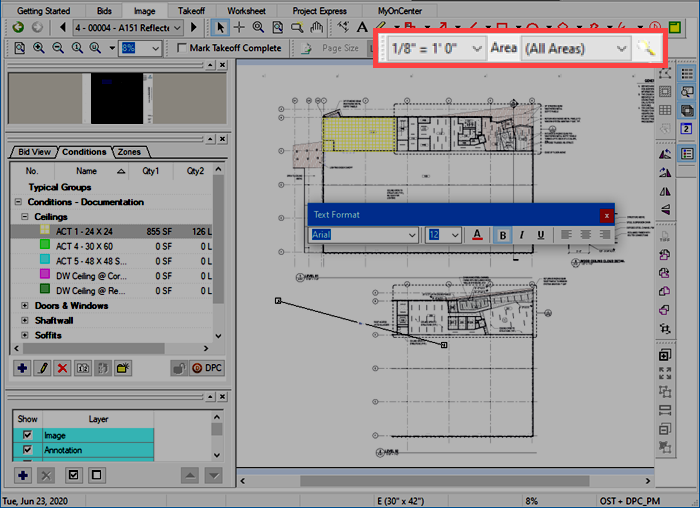Align text right in Text Format

click(x=605, y=235)
